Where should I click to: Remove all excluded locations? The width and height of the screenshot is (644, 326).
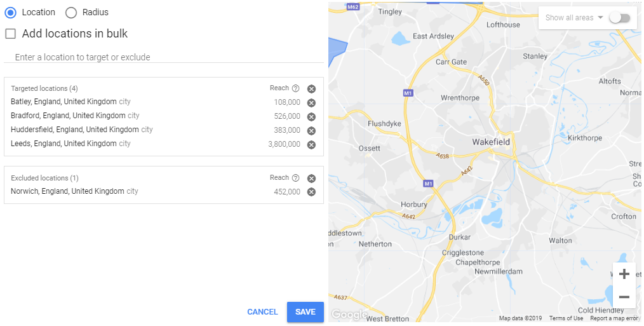click(311, 179)
